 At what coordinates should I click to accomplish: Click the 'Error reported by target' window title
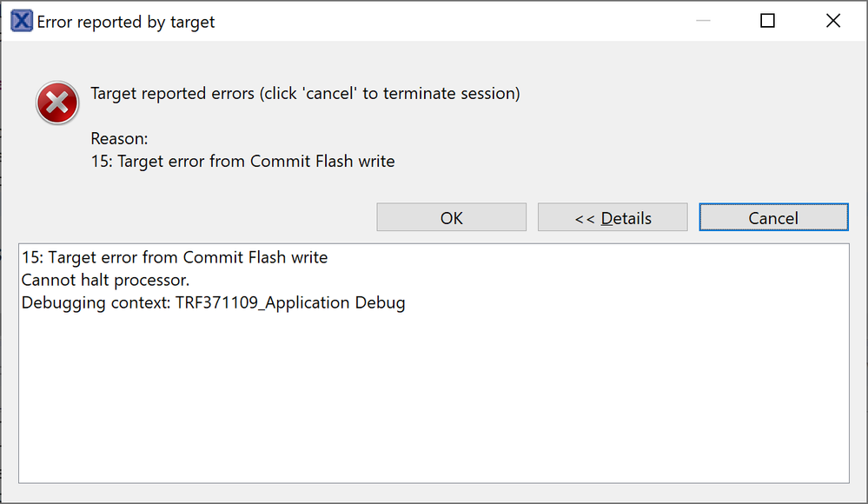[x=126, y=23]
